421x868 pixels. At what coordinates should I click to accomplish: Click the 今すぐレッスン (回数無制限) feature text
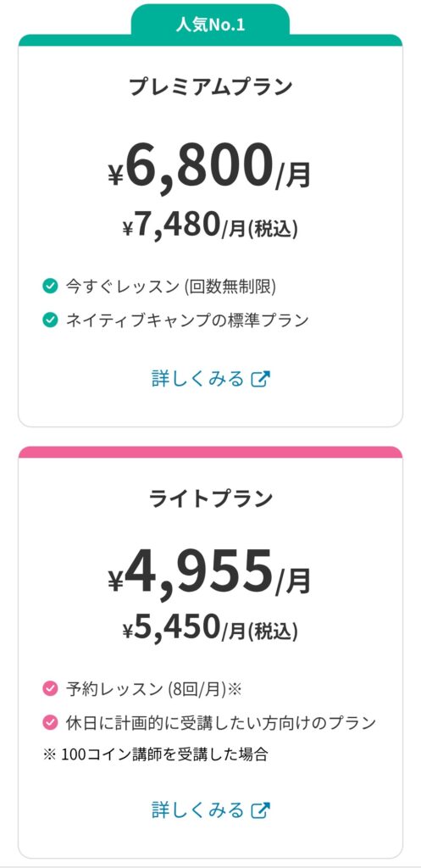click(170, 287)
